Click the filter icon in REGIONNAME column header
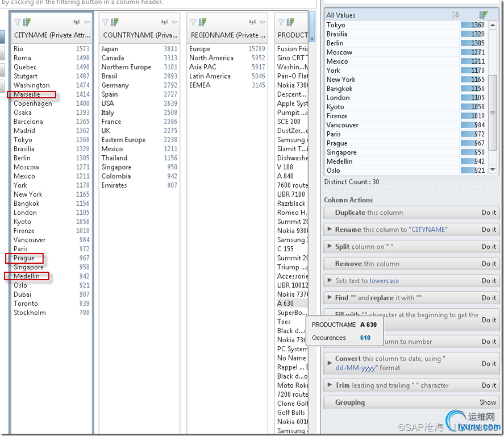This screenshot has height=436, width=504. pyautogui.click(x=193, y=22)
